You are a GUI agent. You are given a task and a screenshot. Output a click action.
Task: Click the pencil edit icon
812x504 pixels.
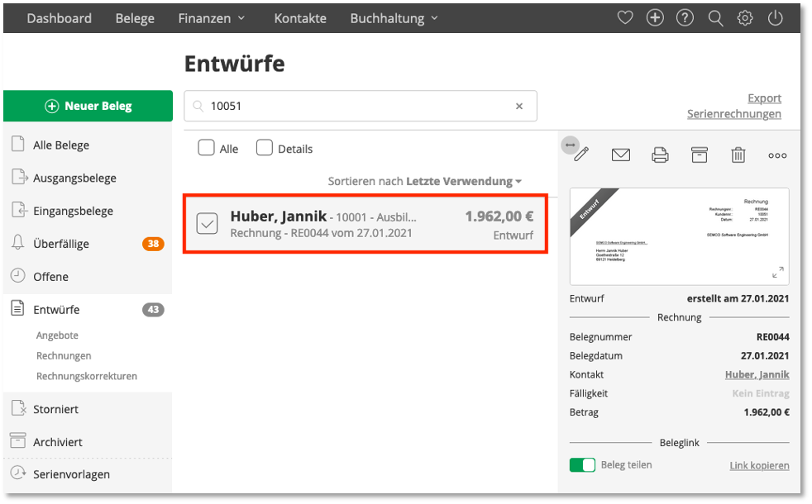click(x=581, y=155)
